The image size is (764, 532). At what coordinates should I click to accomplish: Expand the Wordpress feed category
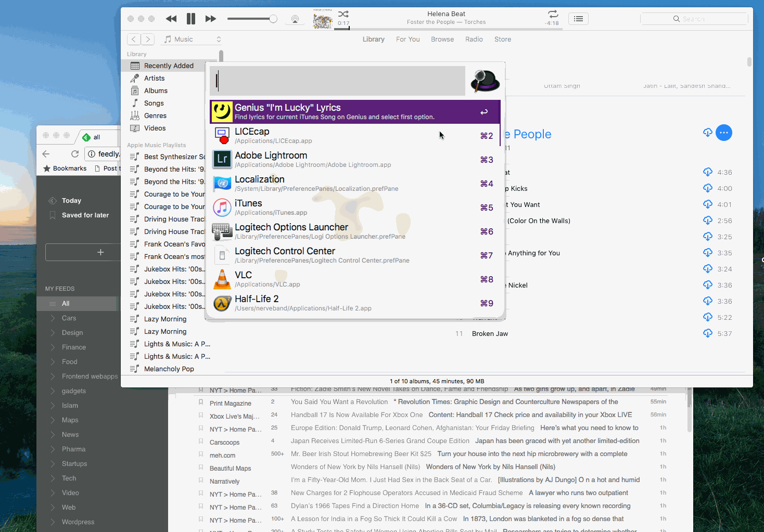(x=53, y=522)
